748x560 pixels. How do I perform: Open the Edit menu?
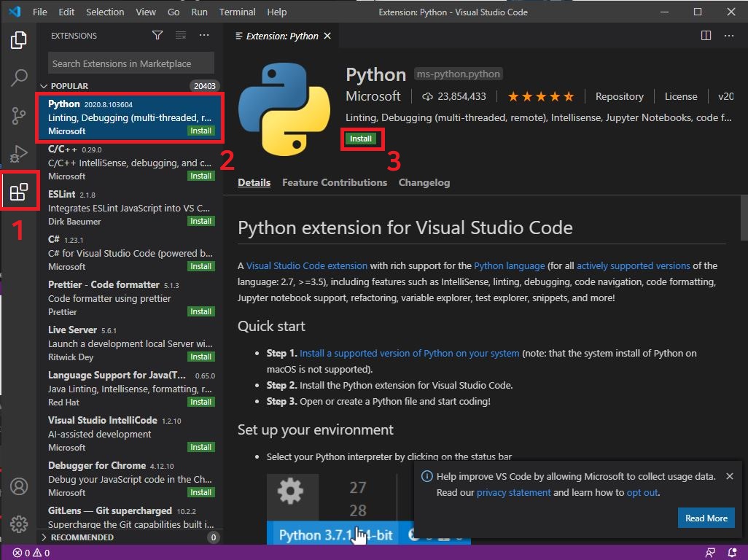[66, 12]
